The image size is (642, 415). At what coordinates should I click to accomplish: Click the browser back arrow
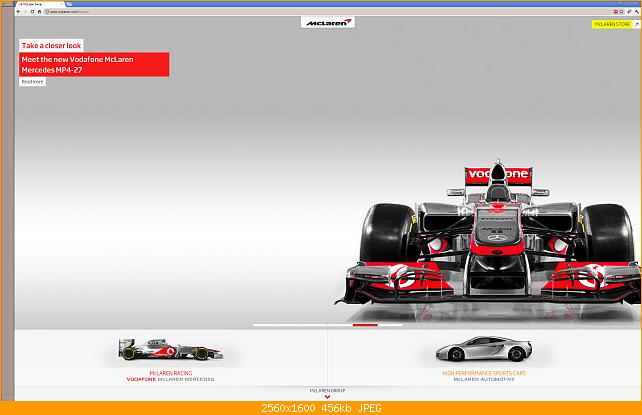click(x=18, y=12)
